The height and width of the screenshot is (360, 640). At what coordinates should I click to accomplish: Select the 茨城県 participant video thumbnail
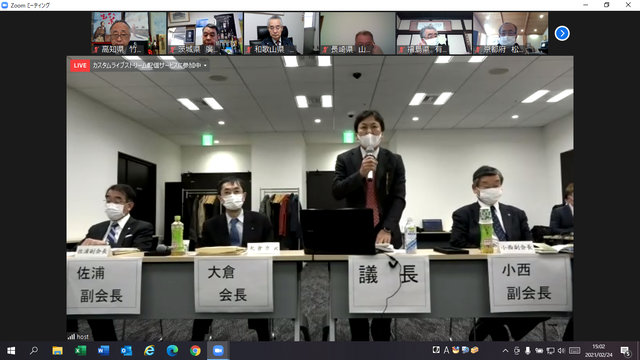[x=205, y=33]
